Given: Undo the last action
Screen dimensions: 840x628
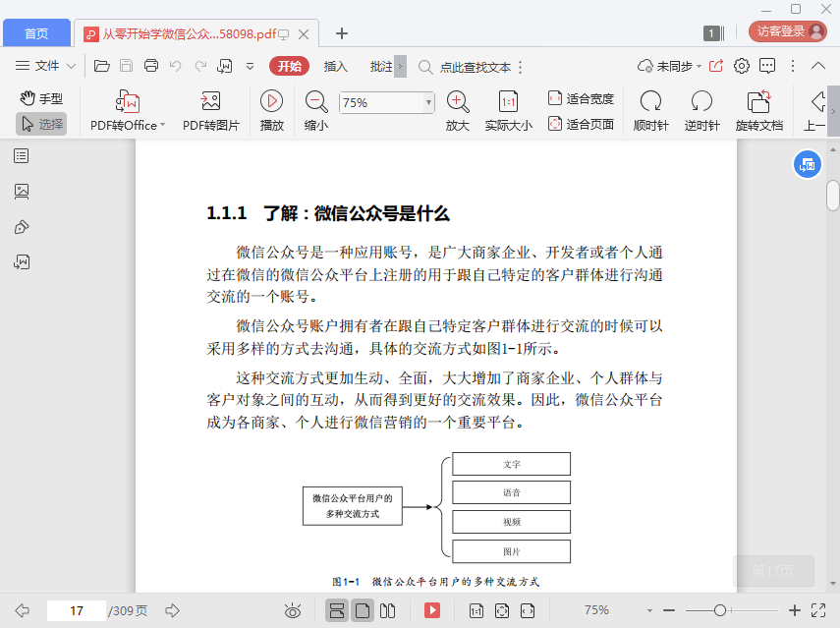Looking at the screenshot, I should pyautogui.click(x=175, y=66).
